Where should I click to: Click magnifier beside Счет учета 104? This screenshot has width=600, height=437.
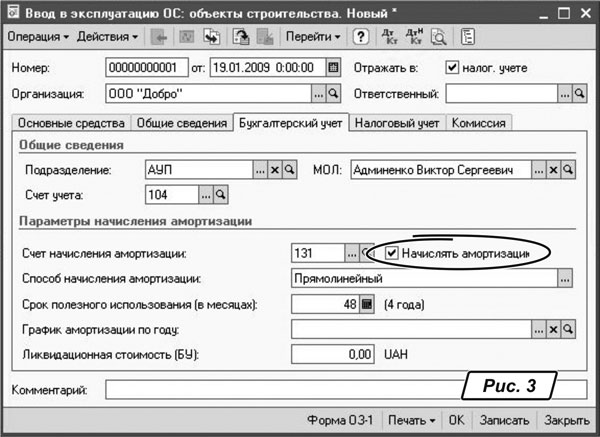point(222,194)
